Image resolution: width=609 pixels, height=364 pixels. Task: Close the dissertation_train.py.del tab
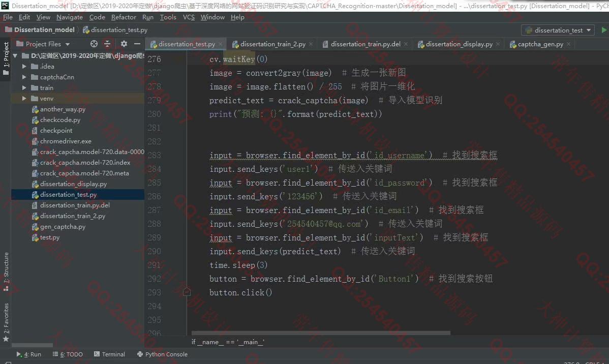click(406, 44)
